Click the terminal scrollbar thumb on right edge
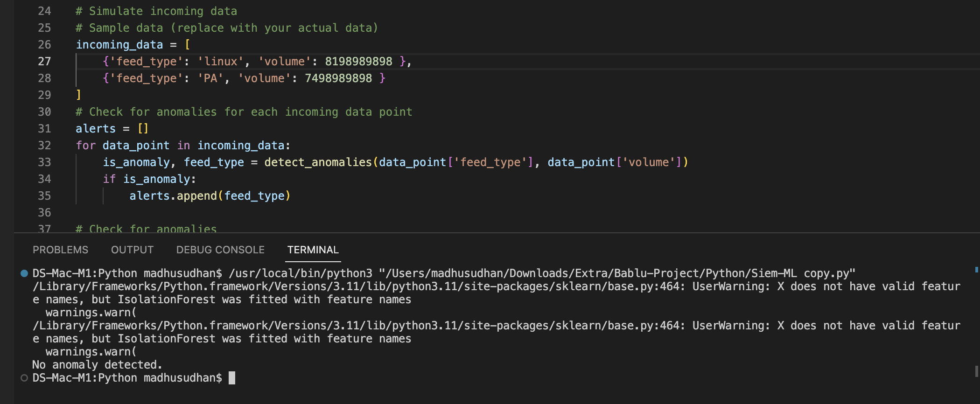The width and height of the screenshot is (980, 404). point(976,371)
